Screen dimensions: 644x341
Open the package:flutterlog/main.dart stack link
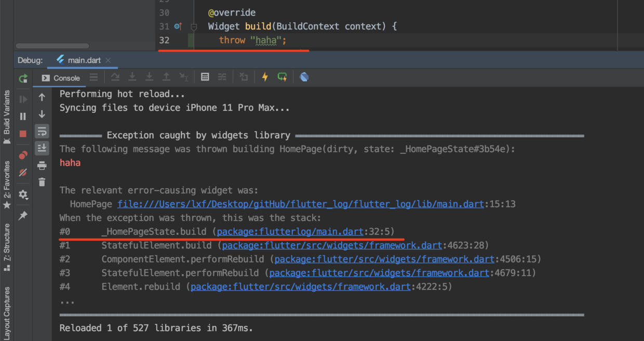tap(290, 232)
